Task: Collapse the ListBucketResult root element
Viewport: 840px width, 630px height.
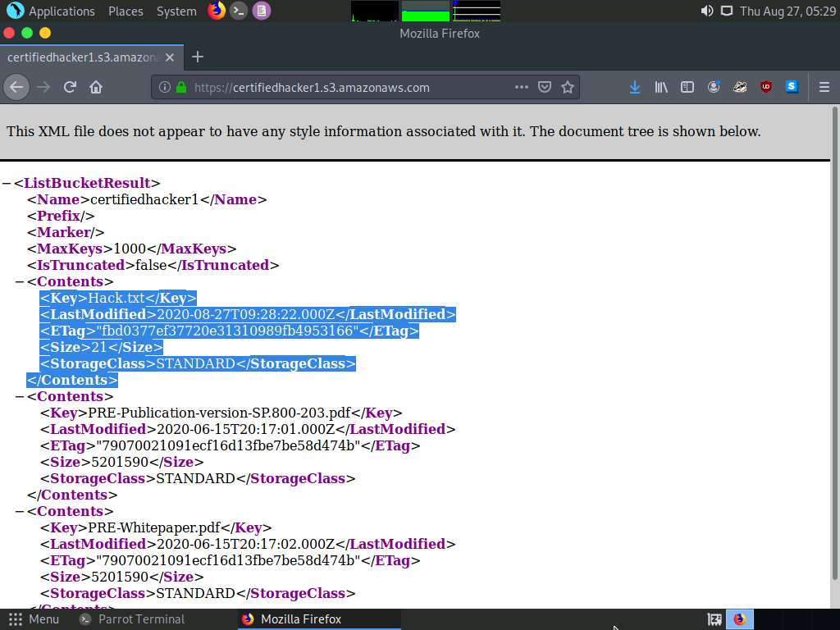Action: [x=8, y=182]
